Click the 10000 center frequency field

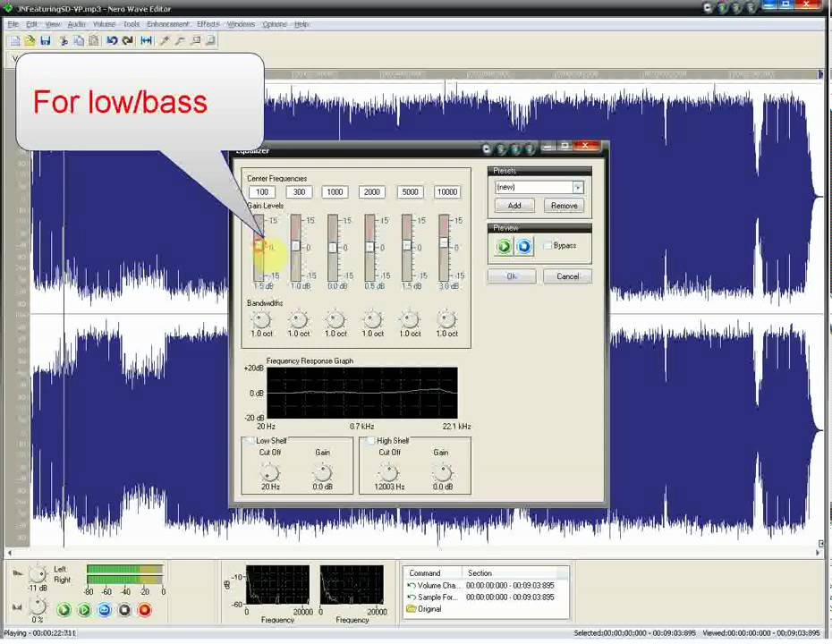point(446,192)
